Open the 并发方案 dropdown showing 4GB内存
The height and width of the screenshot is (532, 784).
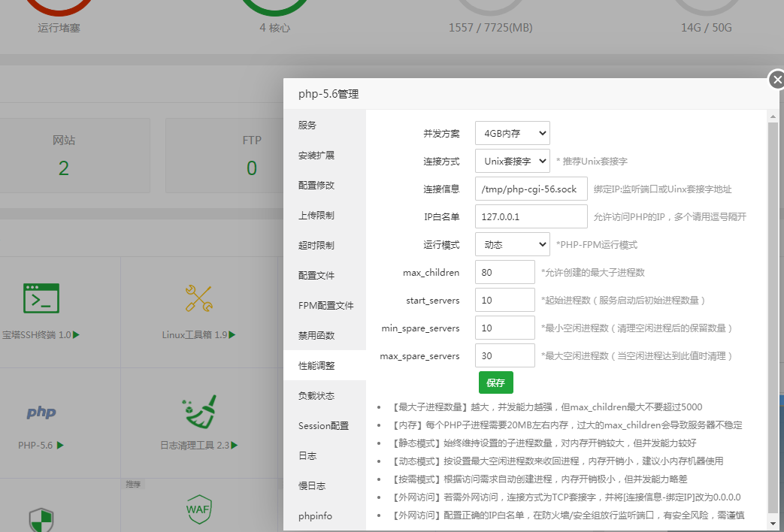pyautogui.click(x=513, y=133)
